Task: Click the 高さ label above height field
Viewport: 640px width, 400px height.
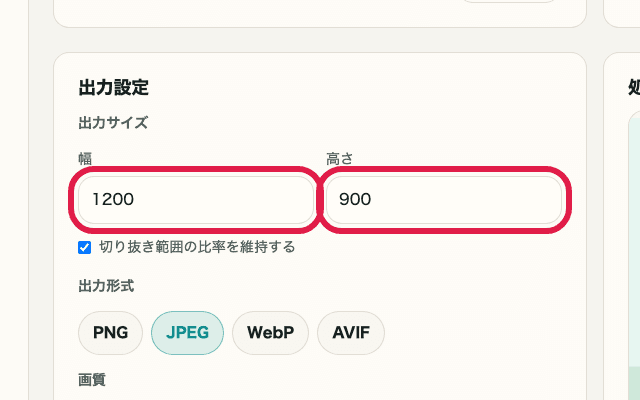Action: point(340,158)
